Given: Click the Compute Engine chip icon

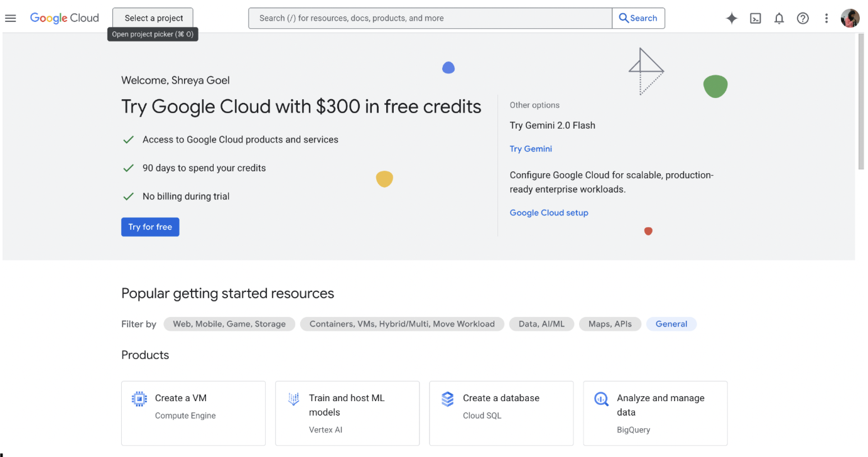Looking at the screenshot, I should tap(139, 399).
